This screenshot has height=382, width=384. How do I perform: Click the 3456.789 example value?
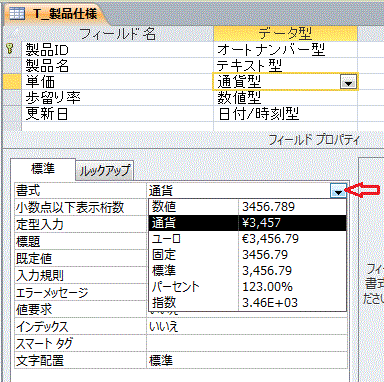(269, 207)
